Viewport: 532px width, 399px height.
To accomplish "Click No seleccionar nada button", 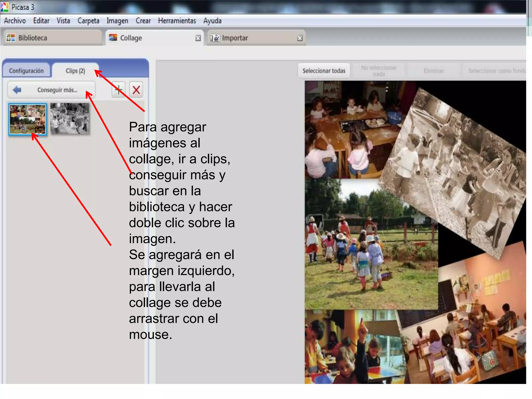I will (379, 71).
